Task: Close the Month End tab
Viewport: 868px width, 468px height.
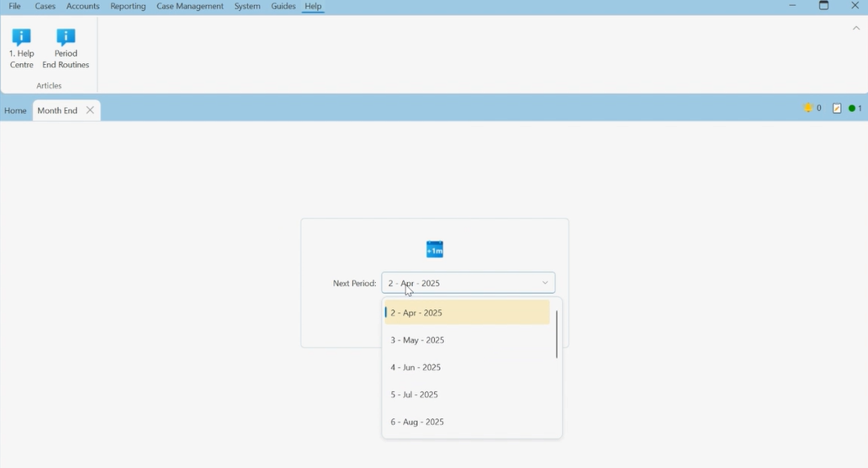Action: tap(90, 110)
